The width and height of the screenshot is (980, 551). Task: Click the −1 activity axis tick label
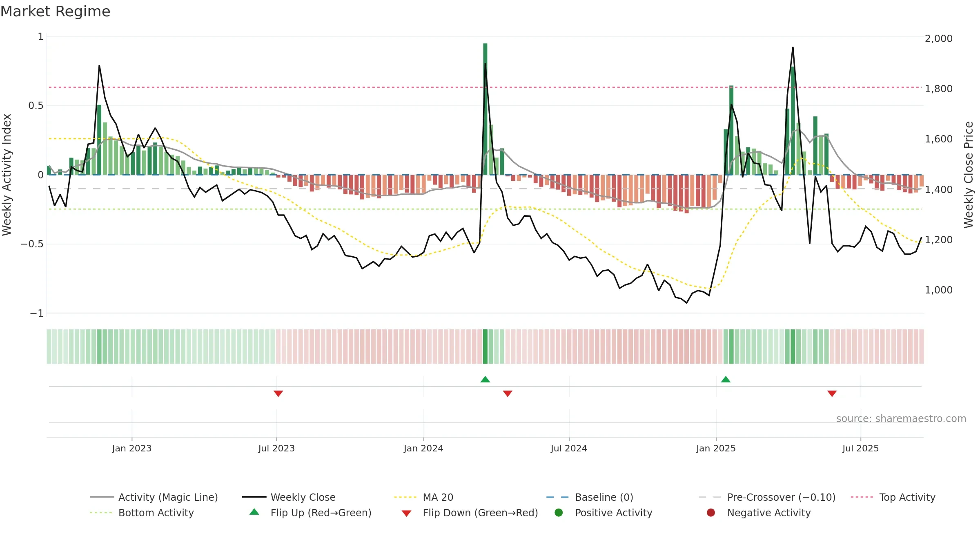click(x=36, y=313)
